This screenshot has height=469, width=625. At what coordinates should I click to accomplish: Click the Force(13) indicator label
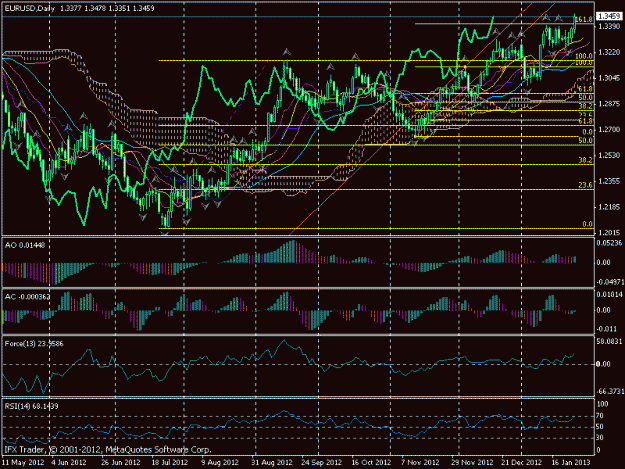pos(33,343)
